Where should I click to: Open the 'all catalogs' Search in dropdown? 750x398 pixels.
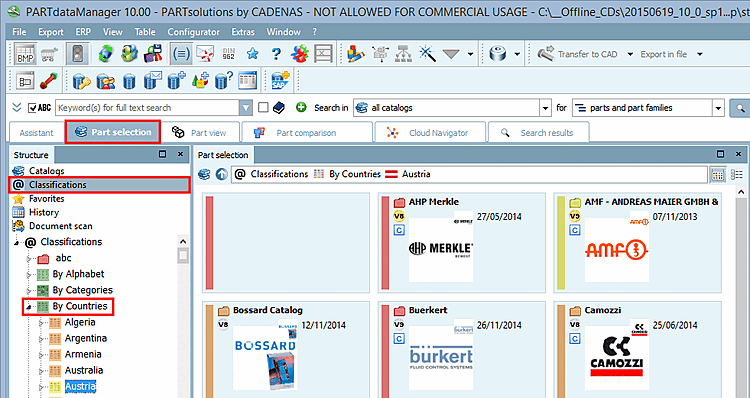pos(546,108)
